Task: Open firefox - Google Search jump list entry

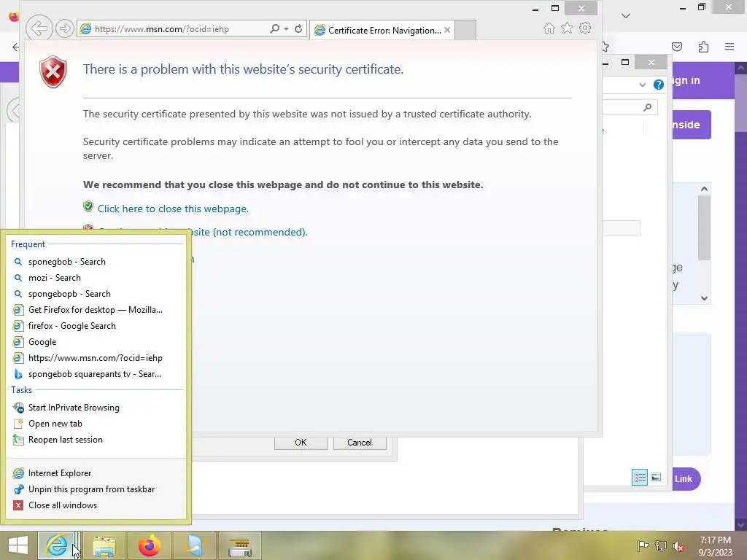Action: click(97, 326)
